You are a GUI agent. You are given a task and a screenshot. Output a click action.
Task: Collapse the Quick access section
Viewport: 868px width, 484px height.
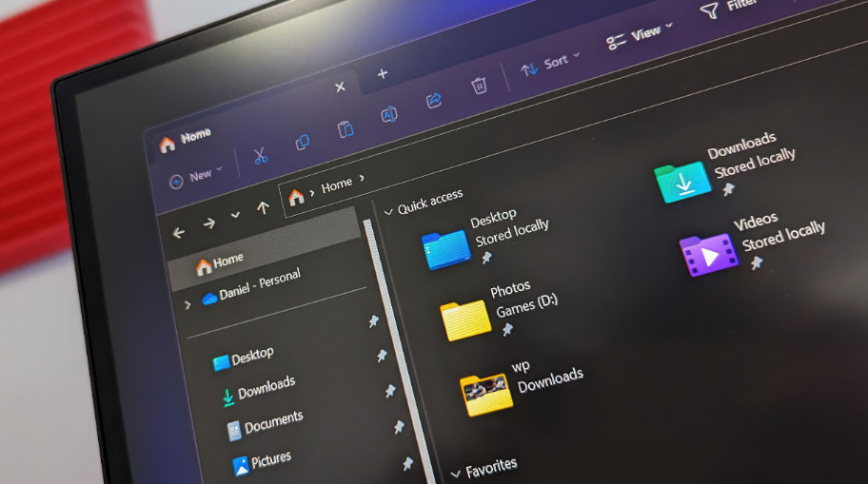[388, 211]
